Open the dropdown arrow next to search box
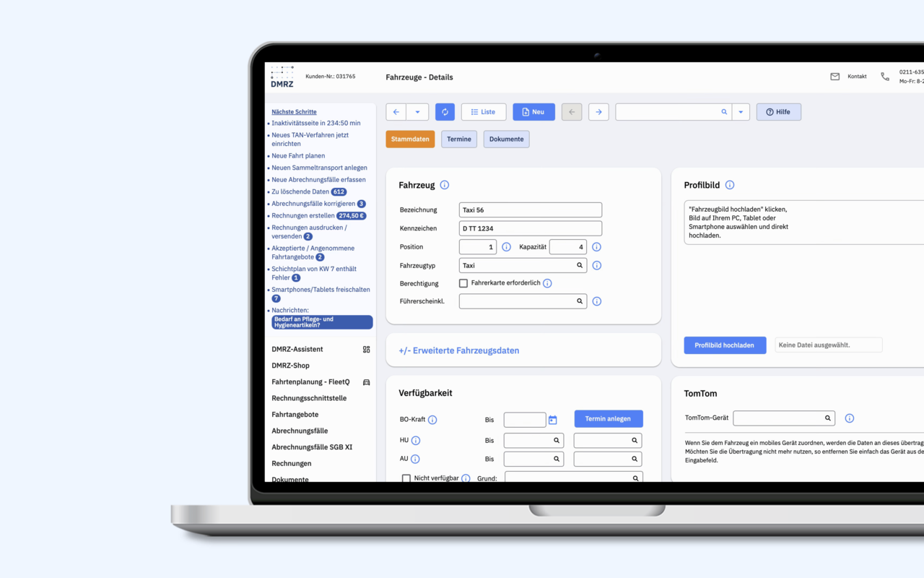Image resolution: width=924 pixels, height=578 pixels. [741, 112]
